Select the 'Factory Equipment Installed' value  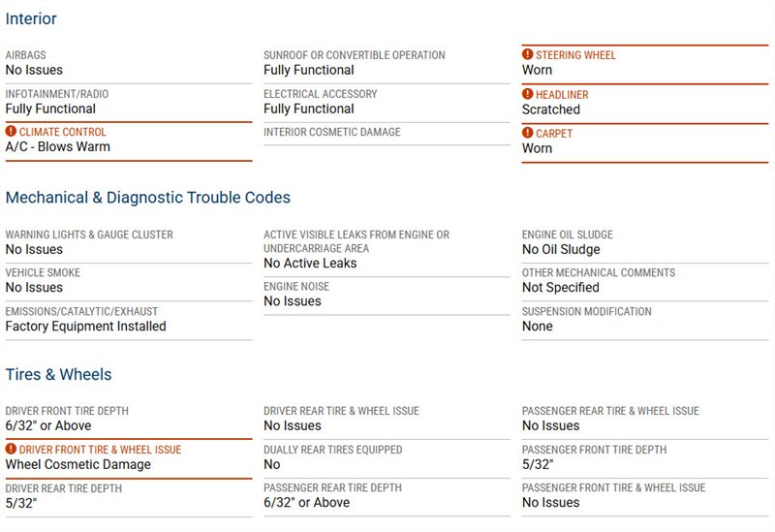[x=85, y=327]
